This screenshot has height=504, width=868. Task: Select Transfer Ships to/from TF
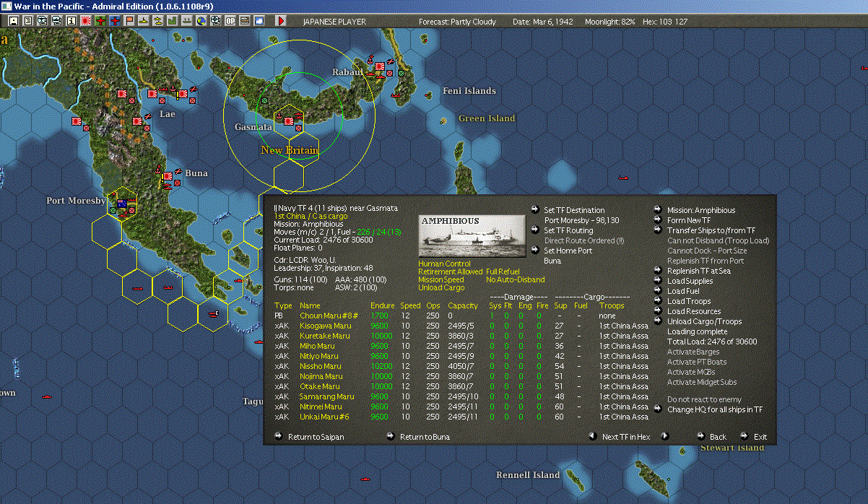pyautogui.click(x=711, y=230)
